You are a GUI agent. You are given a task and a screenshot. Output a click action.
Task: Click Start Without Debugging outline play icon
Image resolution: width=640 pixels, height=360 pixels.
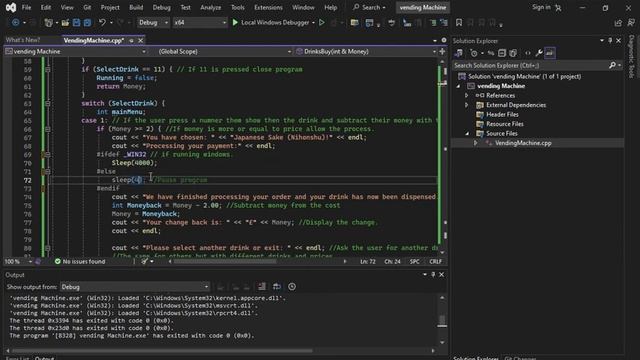(322, 23)
